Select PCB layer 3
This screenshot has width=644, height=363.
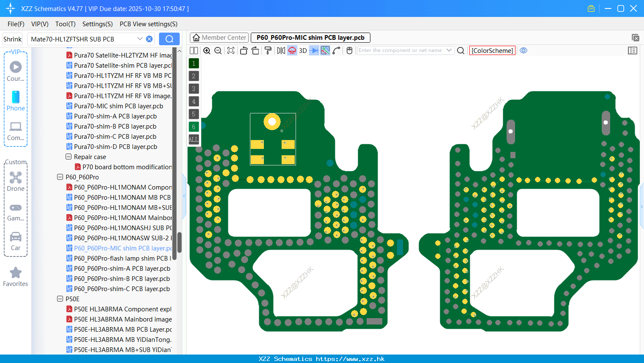194,89
